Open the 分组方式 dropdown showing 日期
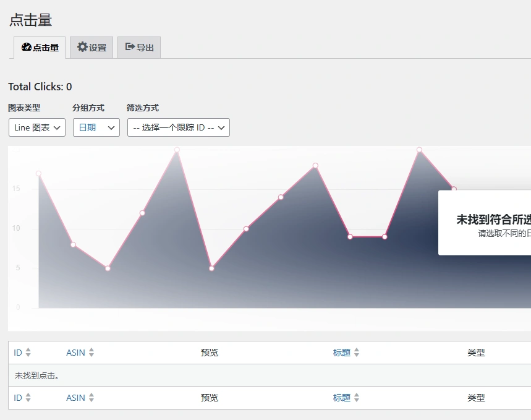 click(x=96, y=127)
